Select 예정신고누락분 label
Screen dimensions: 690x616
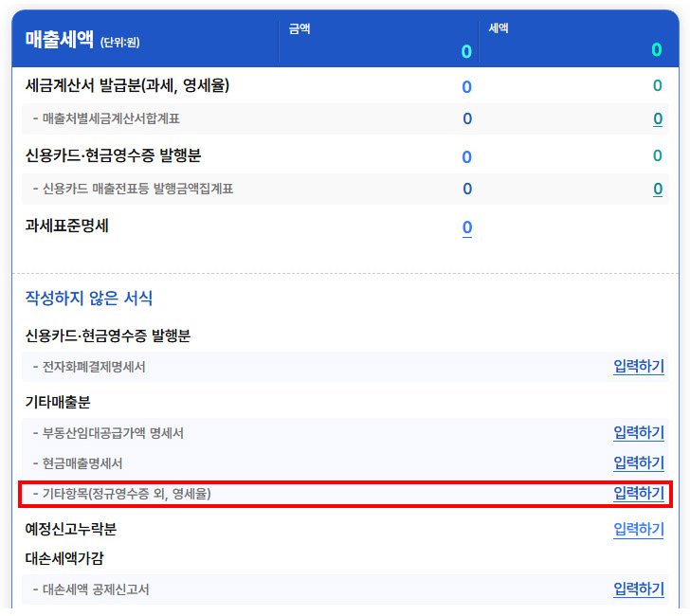click(x=70, y=530)
